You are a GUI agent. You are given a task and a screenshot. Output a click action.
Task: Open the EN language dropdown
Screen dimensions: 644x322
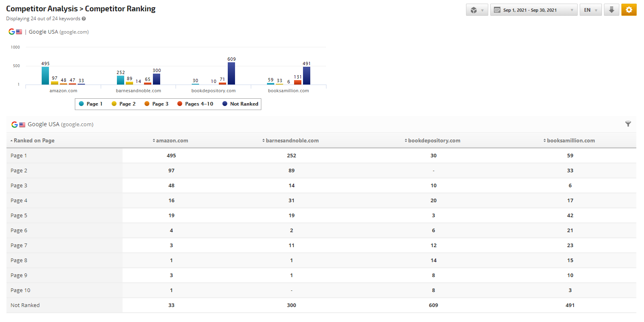point(590,10)
